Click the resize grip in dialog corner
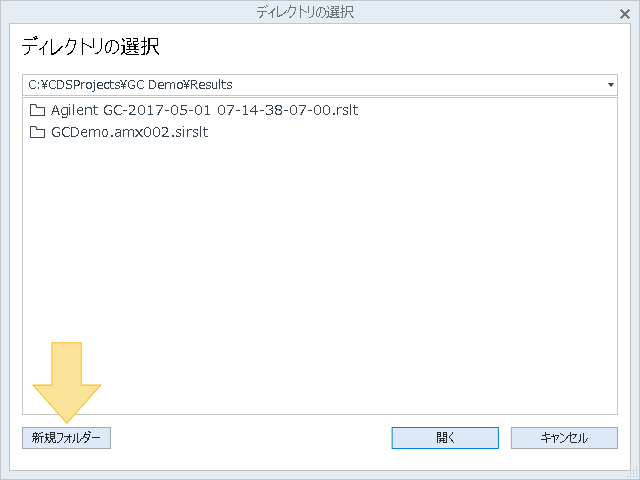The height and width of the screenshot is (480, 640). click(633, 473)
